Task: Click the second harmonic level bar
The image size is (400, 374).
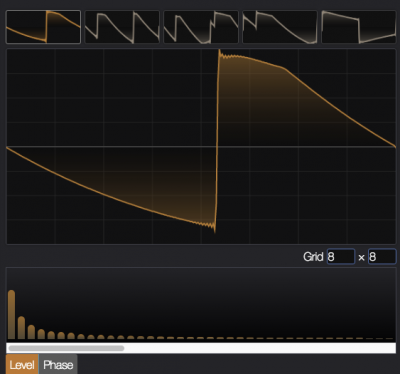Action: [x=21, y=328]
